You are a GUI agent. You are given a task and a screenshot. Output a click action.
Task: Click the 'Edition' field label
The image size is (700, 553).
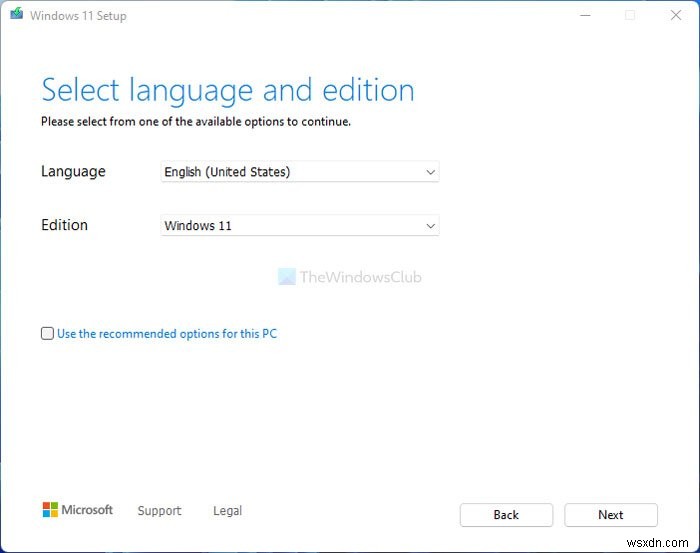(x=64, y=225)
